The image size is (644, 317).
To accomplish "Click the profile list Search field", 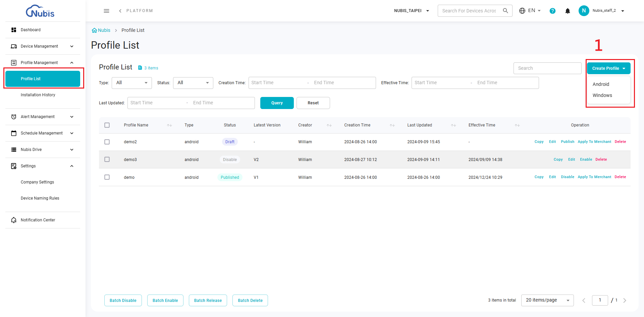I will [x=547, y=68].
